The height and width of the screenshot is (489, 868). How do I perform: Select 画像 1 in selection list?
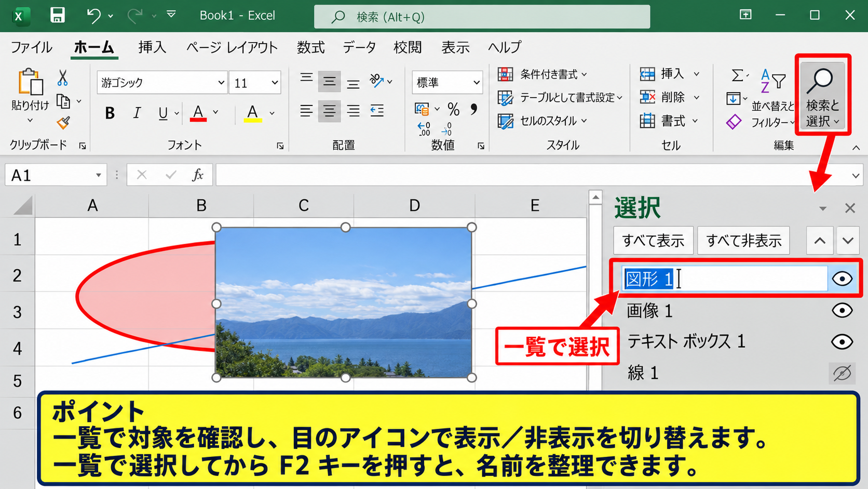[649, 311]
